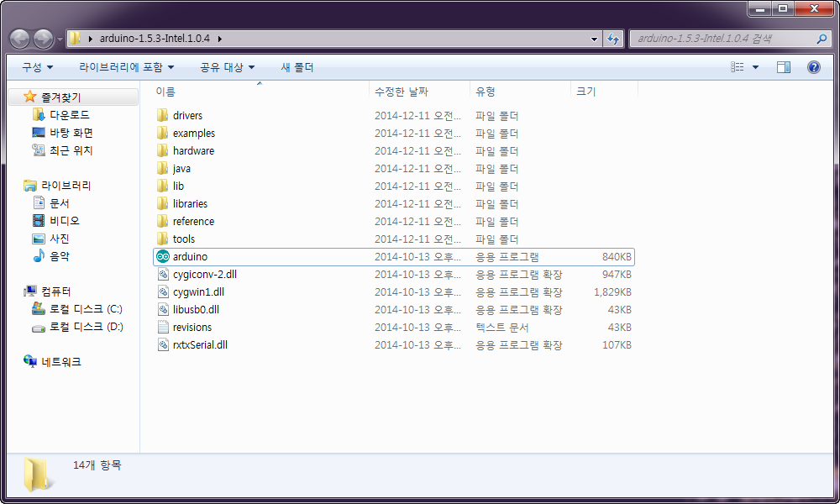Image resolution: width=840 pixels, height=504 pixels.
Task: Open the 공유 대상 menu
Action: pos(227,67)
